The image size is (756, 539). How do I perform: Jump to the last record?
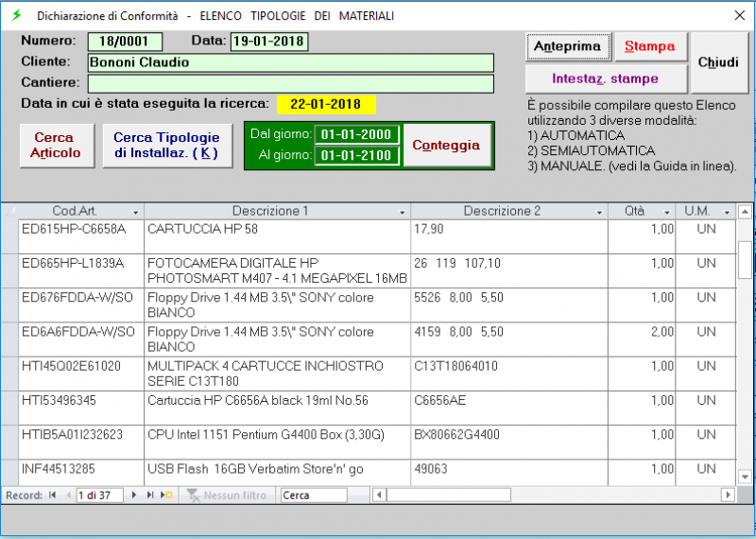150,495
